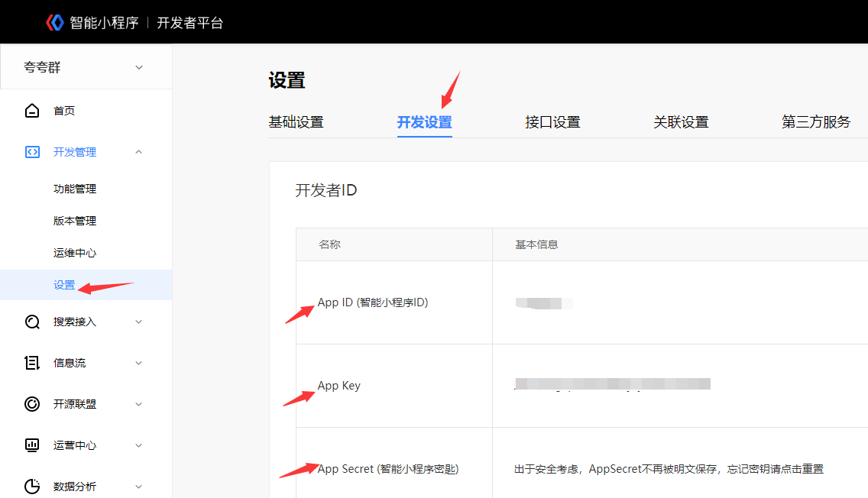Click the Baidu smart program logo icon

(x=54, y=22)
